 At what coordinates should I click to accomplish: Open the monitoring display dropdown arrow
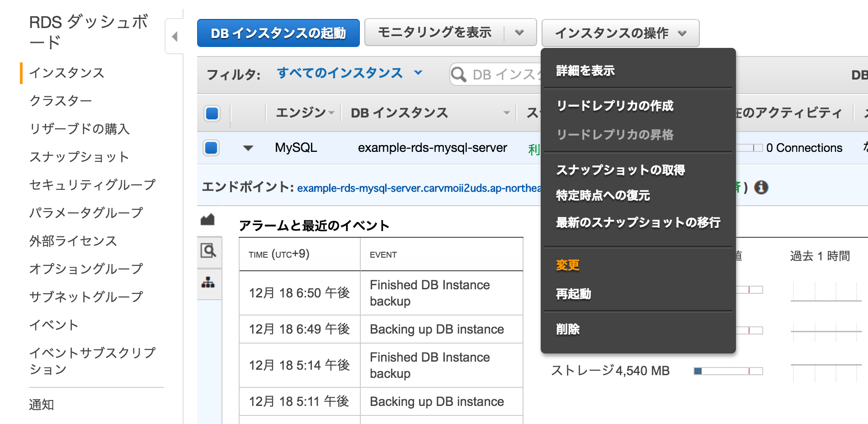[x=519, y=33]
